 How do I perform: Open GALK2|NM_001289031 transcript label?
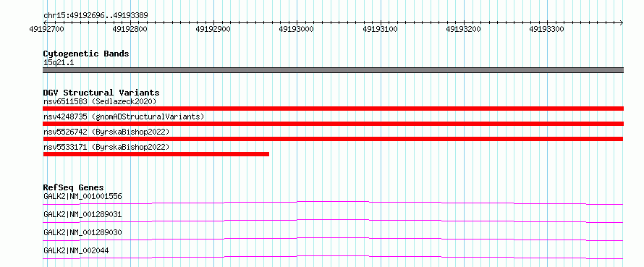point(82,214)
